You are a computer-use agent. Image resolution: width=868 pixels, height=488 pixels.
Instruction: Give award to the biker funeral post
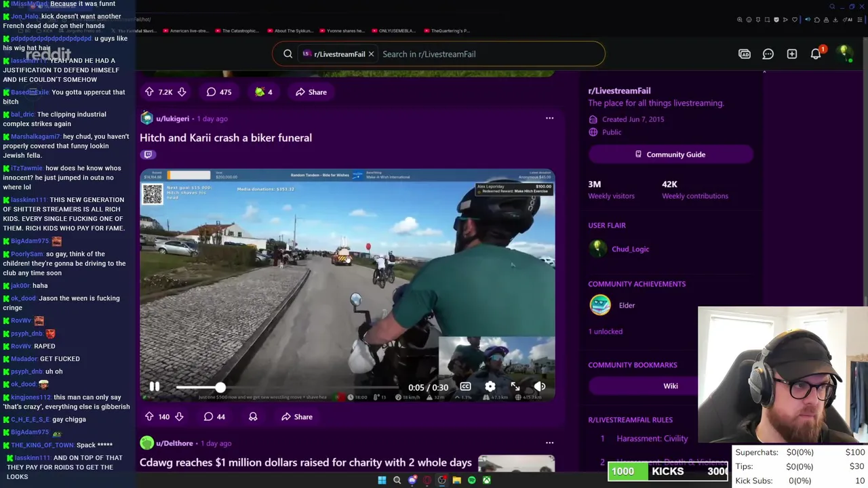click(x=253, y=417)
